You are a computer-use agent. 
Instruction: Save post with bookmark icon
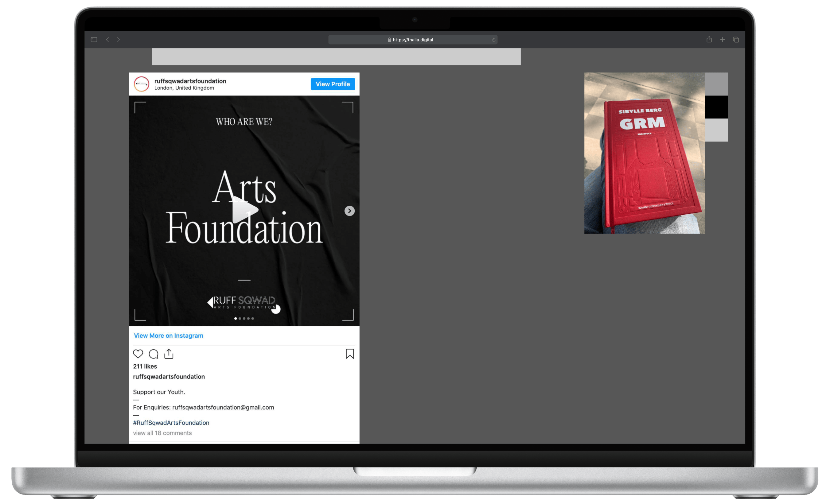pyautogui.click(x=350, y=354)
